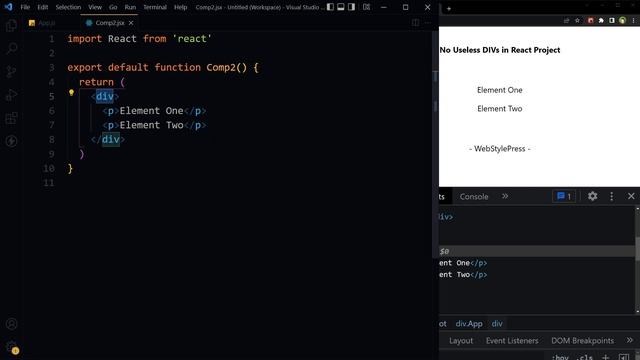
Task: Click the DevTools Elements panel scrollbar
Action: click(638, 261)
